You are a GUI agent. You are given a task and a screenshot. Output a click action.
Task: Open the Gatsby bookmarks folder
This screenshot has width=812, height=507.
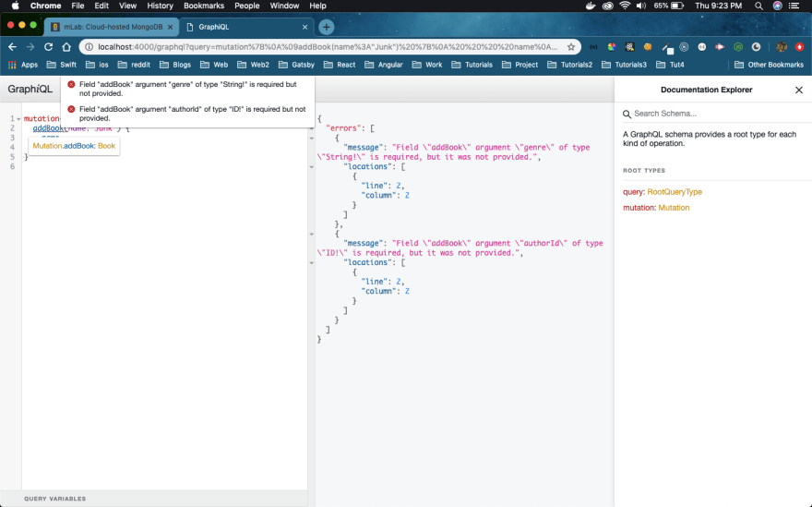click(x=296, y=65)
